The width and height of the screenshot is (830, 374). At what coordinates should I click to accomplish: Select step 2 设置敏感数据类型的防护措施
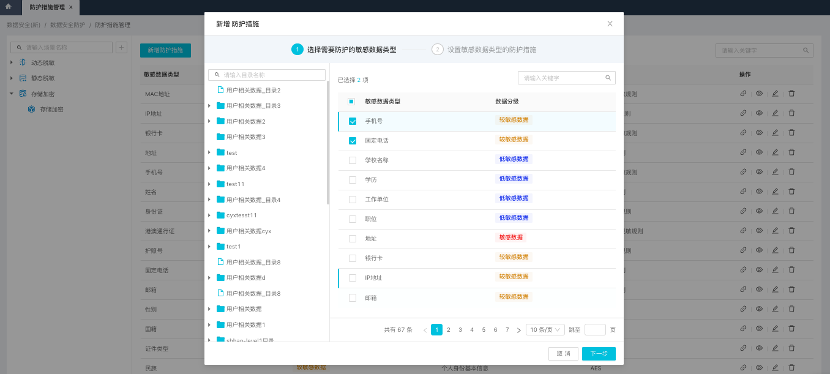(x=484, y=50)
